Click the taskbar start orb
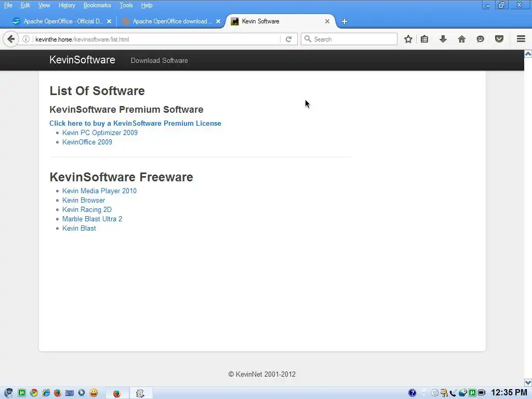532x399 pixels. (x=8, y=393)
